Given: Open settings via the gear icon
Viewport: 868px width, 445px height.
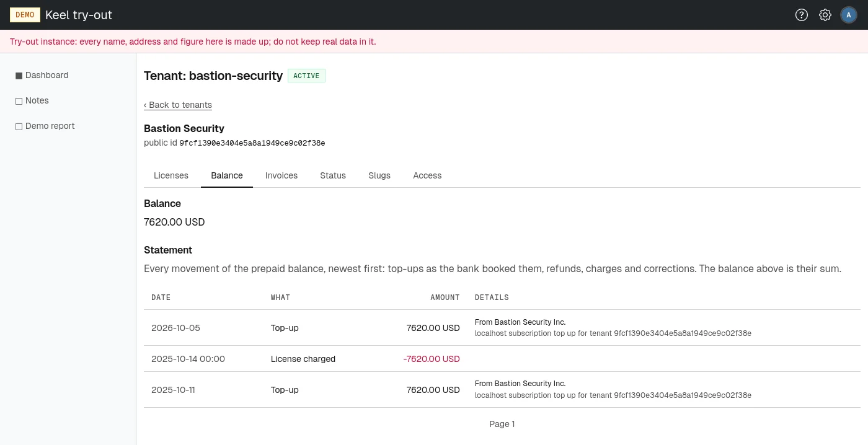Looking at the screenshot, I should point(825,15).
